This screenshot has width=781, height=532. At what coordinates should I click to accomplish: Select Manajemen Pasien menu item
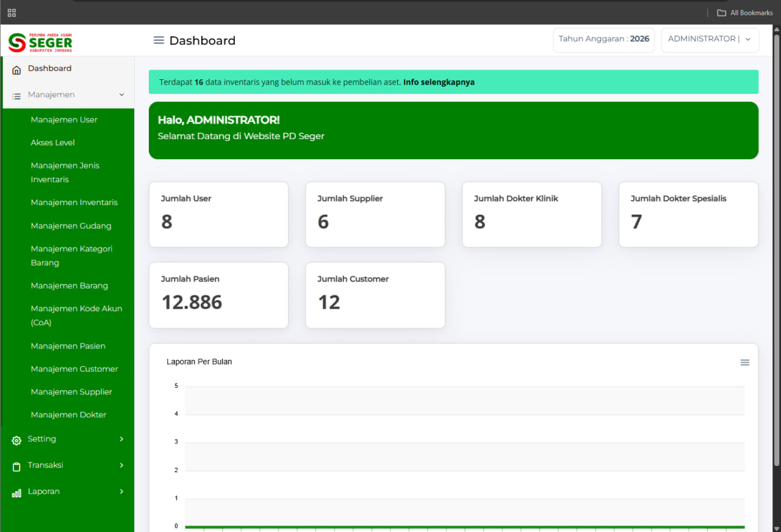(x=68, y=346)
